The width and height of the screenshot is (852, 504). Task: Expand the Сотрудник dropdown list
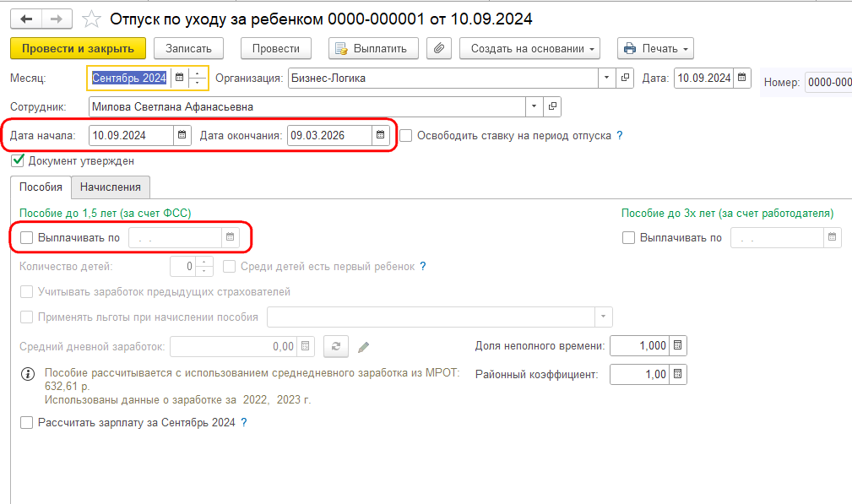pos(534,107)
